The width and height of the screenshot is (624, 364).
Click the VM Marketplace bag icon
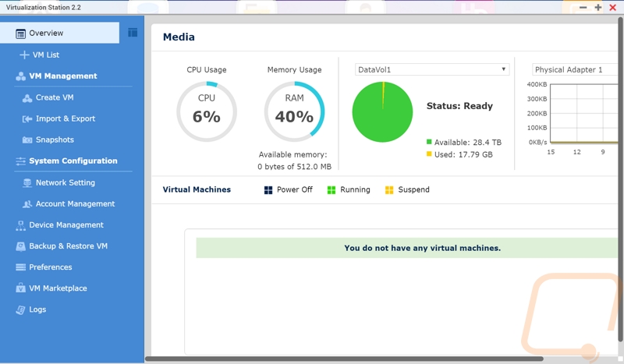pyautogui.click(x=20, y=288)
